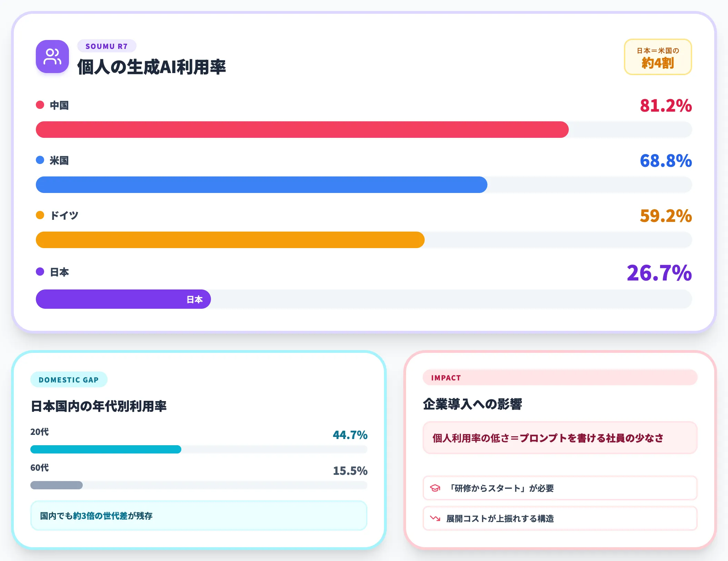Screen dimensions: 728x561
Task: Click the 中国 label
Action: [x=59, y=105]
